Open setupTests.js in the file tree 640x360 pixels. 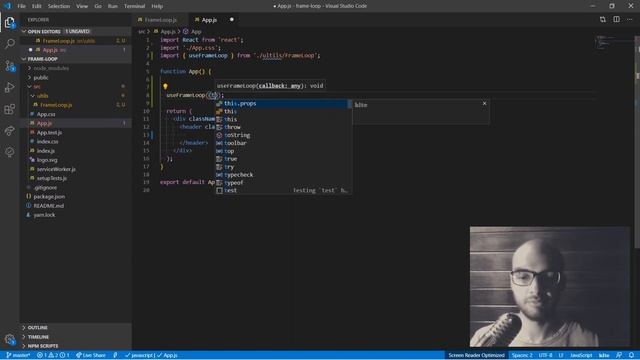pyautogui.click(x=76, y=178)
